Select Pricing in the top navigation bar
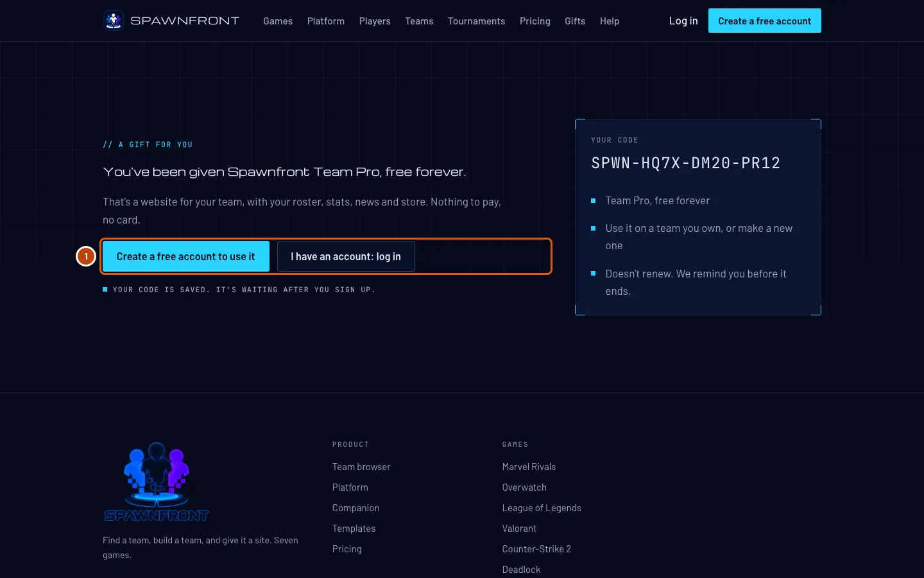924x578 pixels. click(535, 21)
